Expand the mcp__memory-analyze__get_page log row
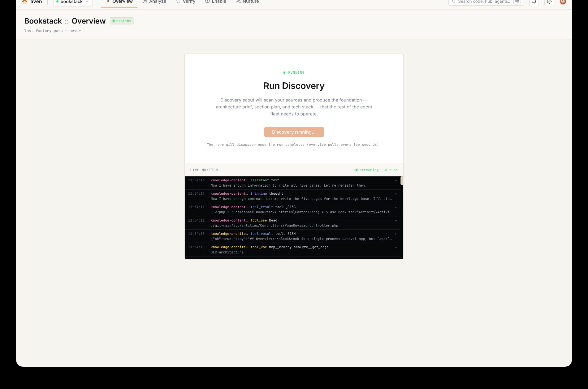 (x=292, y=249)
